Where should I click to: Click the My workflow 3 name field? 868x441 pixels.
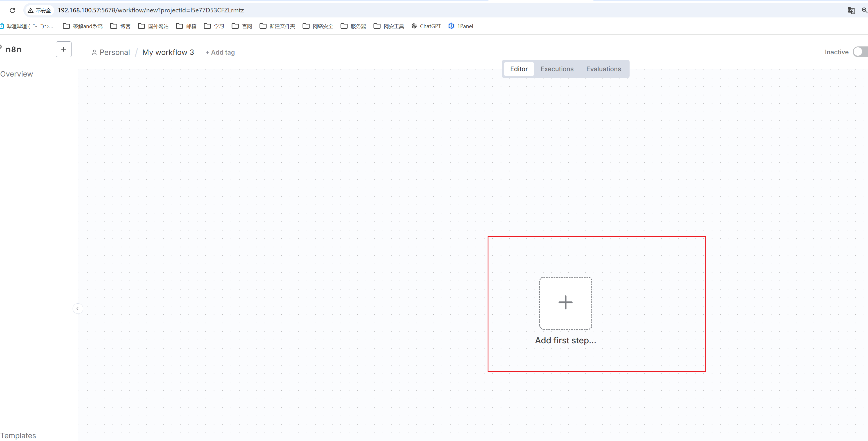[168, 53]
